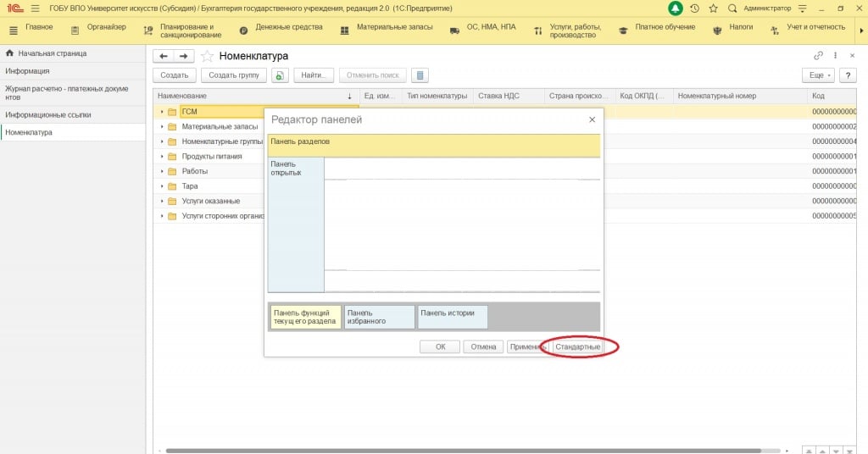The width and height of the screenshot is (868, 454).
Task: Open the Еще dropdown menu
Action: [816, 75]
